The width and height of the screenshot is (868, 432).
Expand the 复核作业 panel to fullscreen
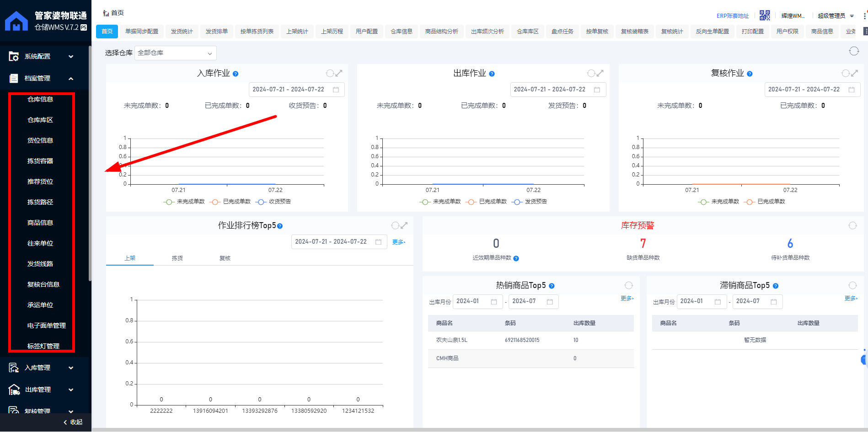pyautogui.click(x=854, y=73)
